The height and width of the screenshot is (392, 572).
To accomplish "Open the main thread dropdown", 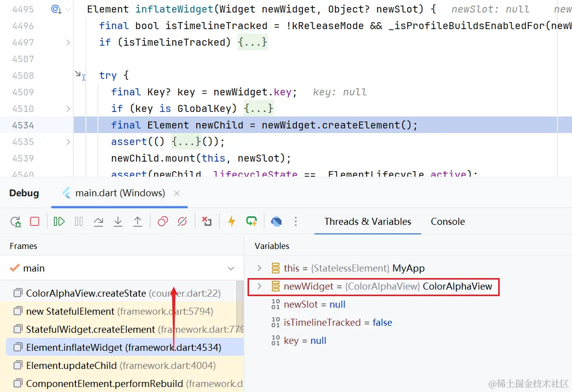I will [x=231, y=269].
